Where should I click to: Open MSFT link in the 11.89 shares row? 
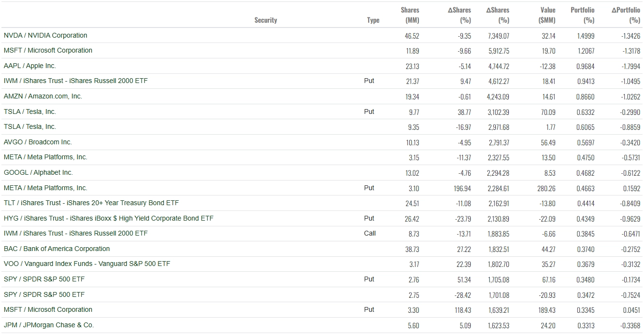point(48,50)
